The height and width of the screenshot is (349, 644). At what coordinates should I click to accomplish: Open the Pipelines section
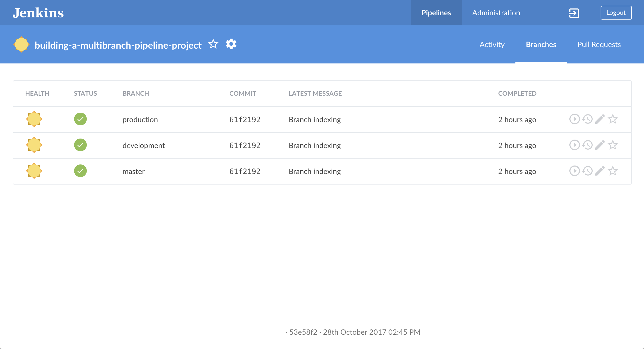click(x=436, y=13)
